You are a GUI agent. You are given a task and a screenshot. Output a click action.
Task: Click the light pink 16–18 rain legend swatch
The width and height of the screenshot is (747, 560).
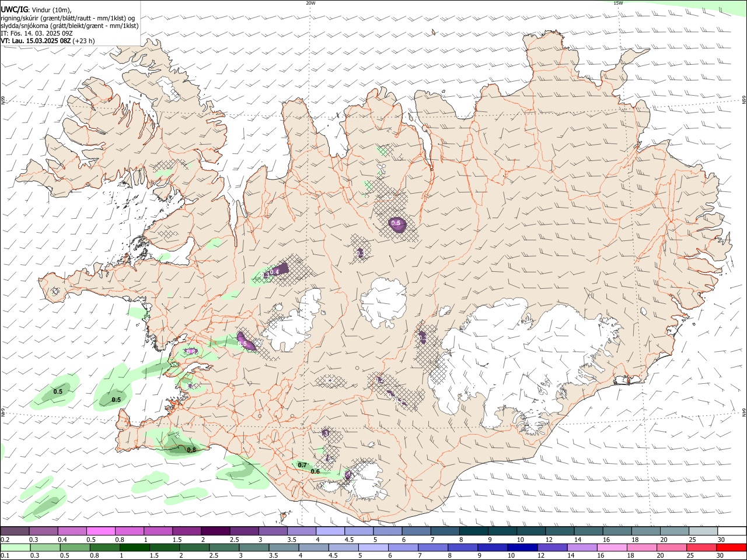point(612,548)
